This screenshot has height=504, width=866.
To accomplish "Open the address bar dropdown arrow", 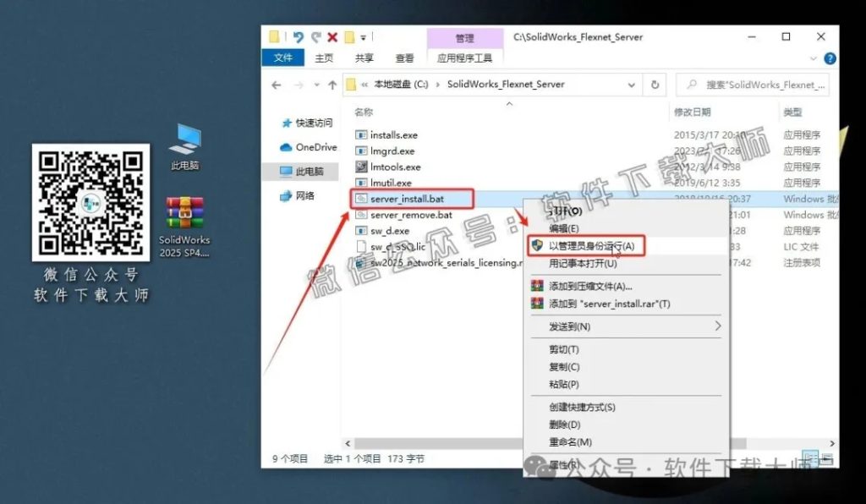I will (631, 85).
